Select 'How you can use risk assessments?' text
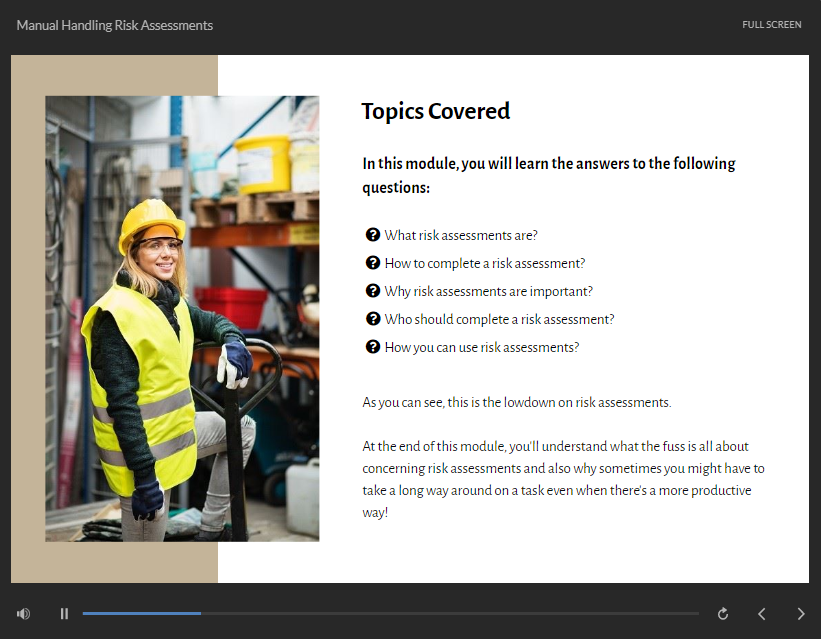This screenshot has width=821, height=639. pos(481,347)
